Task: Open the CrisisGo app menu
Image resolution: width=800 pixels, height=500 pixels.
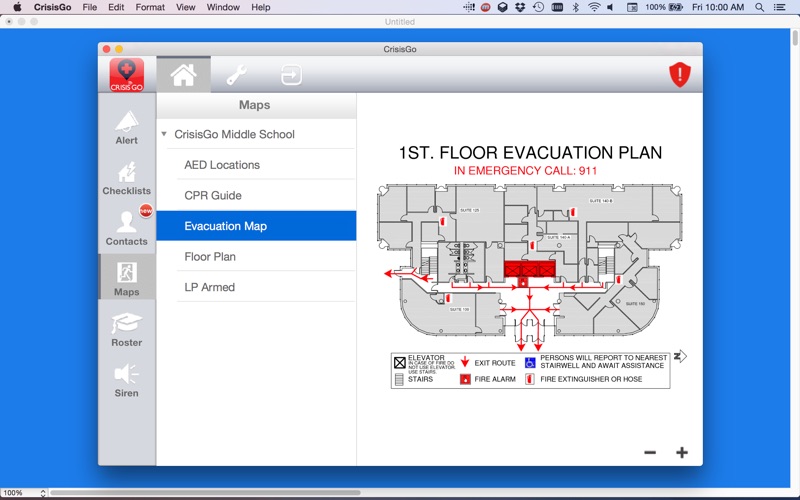Action: click(53, 7)
